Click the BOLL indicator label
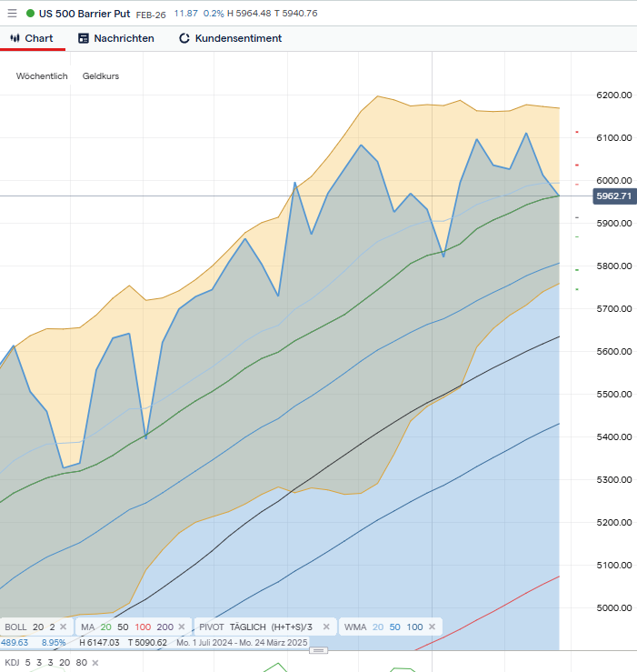 click(15, 627)
